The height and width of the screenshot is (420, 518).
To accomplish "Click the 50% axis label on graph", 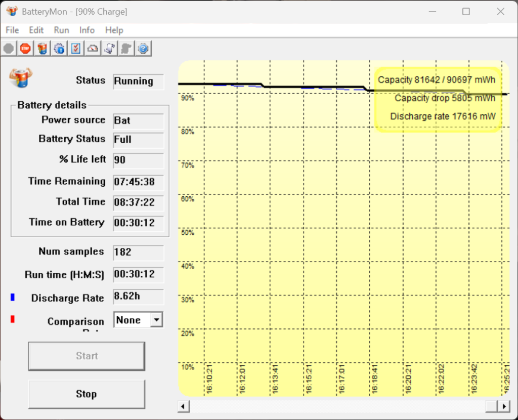I will pyautogui.click(x=187, y=233).
